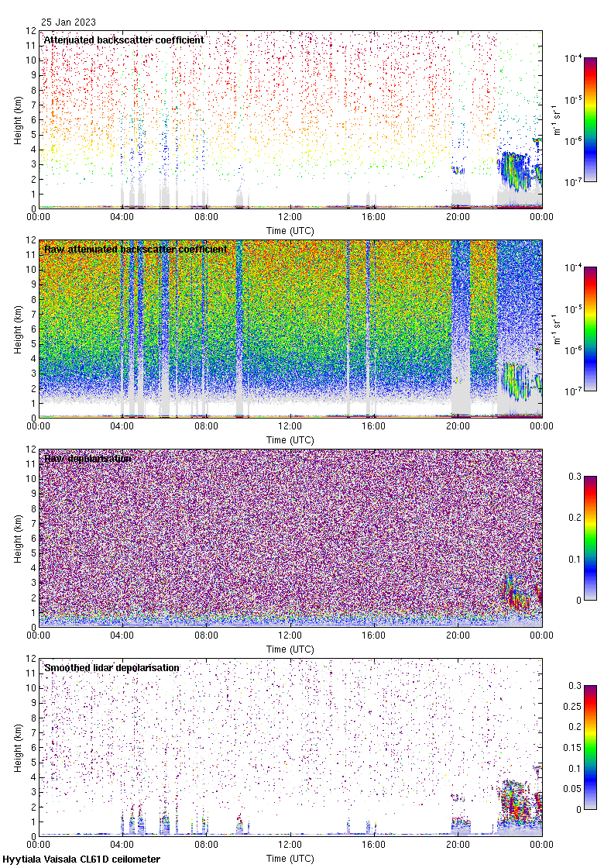Click the 10⁻⁵ label on the second colorbar
Screen dimensions: 604x868
572,308
